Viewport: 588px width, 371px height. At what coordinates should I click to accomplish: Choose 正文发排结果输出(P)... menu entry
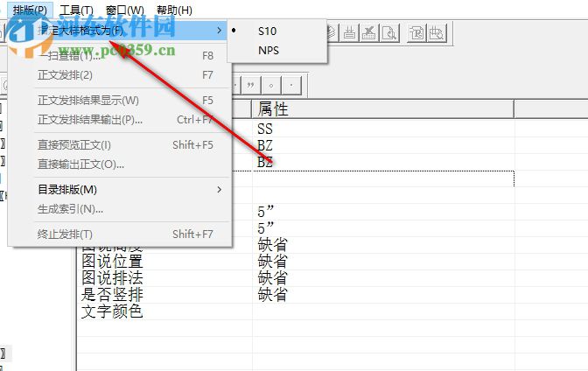click(119, 120)
